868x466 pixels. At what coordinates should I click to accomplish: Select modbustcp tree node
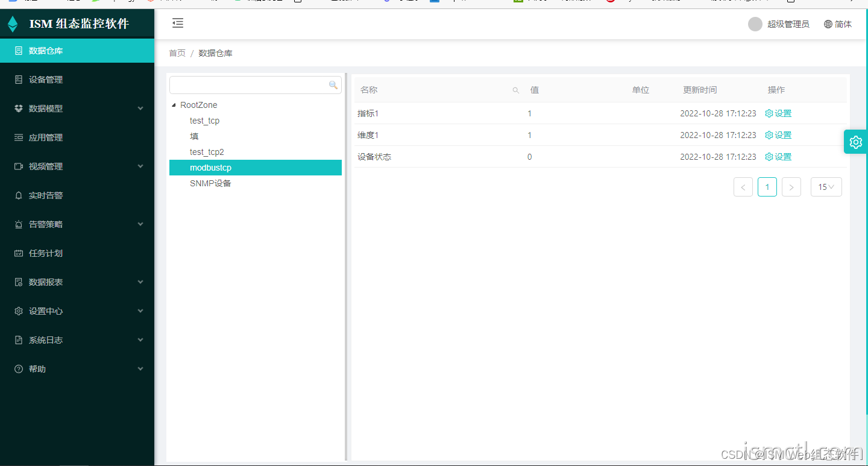[256, 168]
